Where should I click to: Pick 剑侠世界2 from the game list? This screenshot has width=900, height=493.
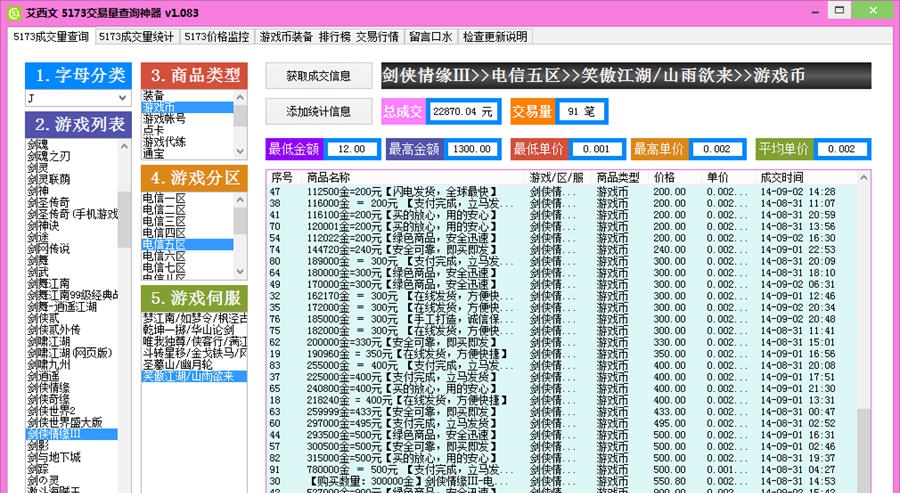(52, 411)
